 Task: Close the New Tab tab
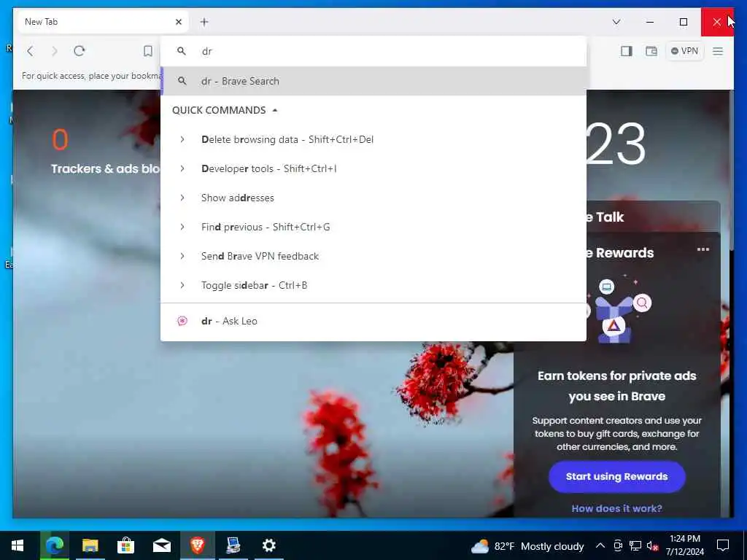(x=179, y=22)
